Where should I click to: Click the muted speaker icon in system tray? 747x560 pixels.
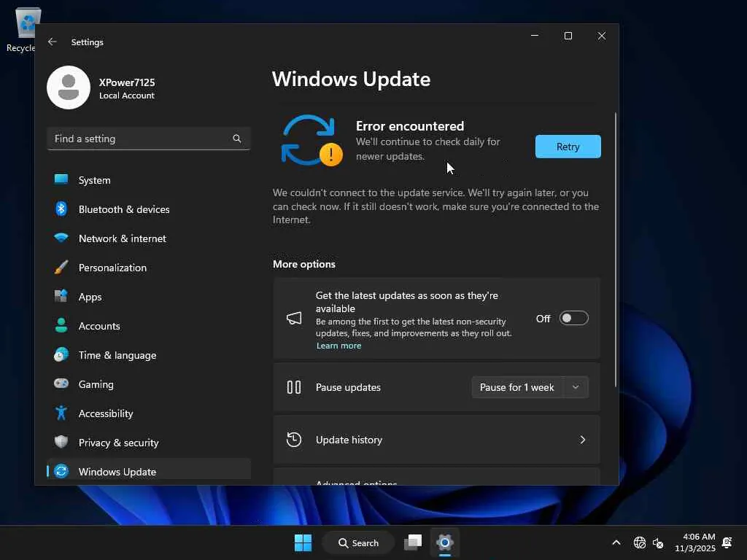pyautogui.click(x=658, y=542)
